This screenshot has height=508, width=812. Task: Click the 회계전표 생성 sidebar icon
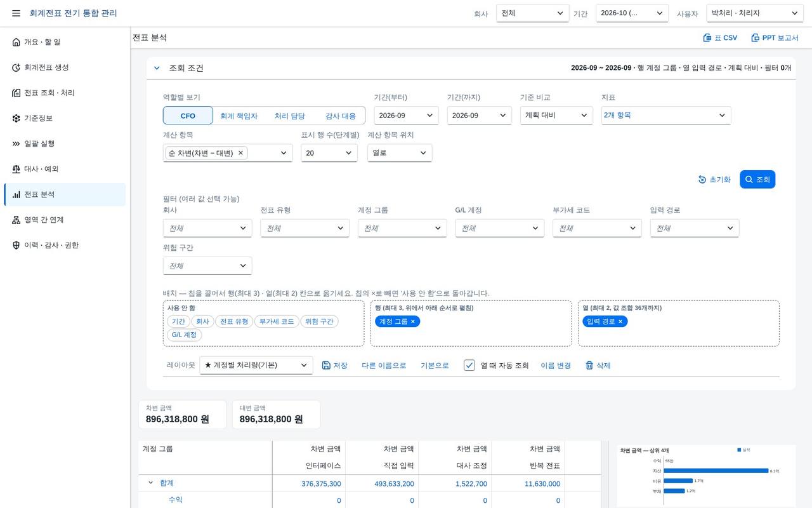pyautogui.click(x=16, y=67)
